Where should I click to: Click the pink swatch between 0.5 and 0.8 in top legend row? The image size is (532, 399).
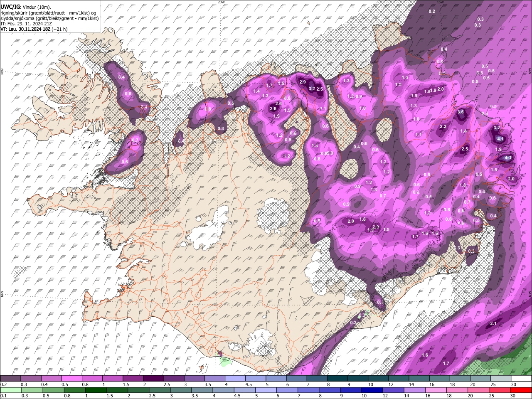point(71,379)
